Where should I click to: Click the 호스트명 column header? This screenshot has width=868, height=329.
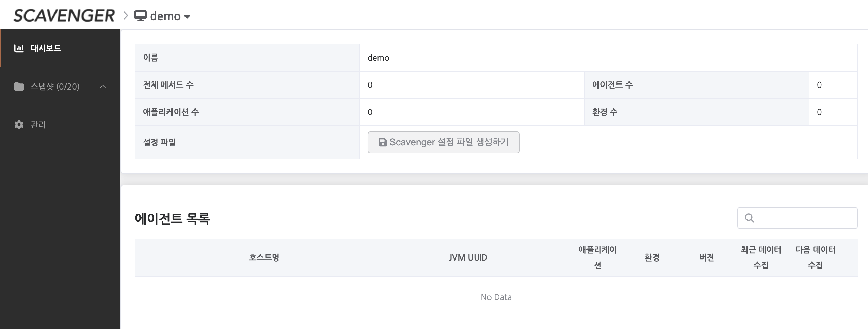264,257
